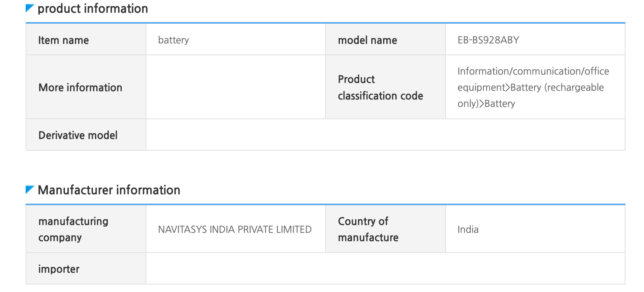Viewport: 644px width, 292px height.
Task: Click the empty importer value cell
Action: 385,269
